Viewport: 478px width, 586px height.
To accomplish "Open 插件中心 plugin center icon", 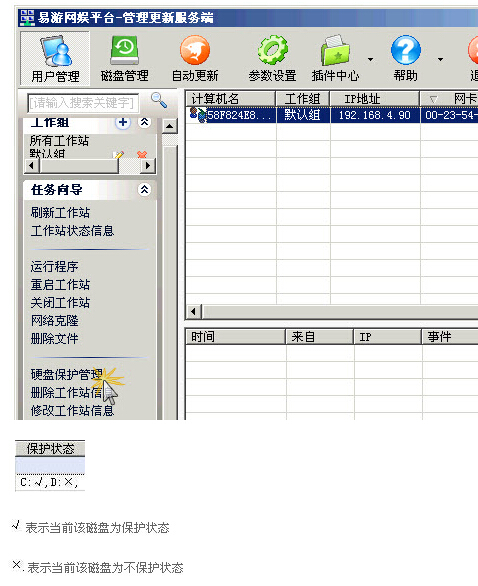I will tap(335, 58).
